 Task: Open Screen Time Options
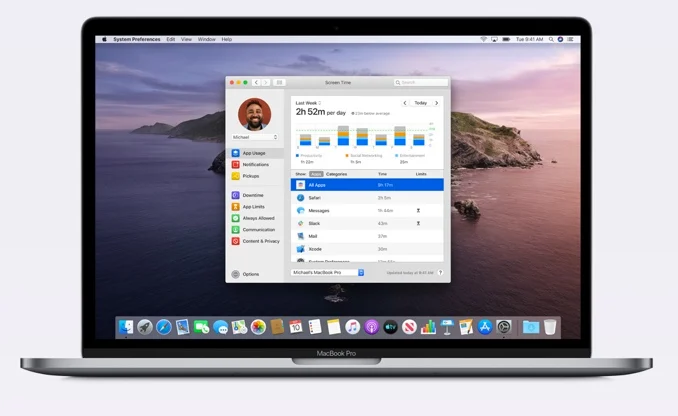pos(246,274)
